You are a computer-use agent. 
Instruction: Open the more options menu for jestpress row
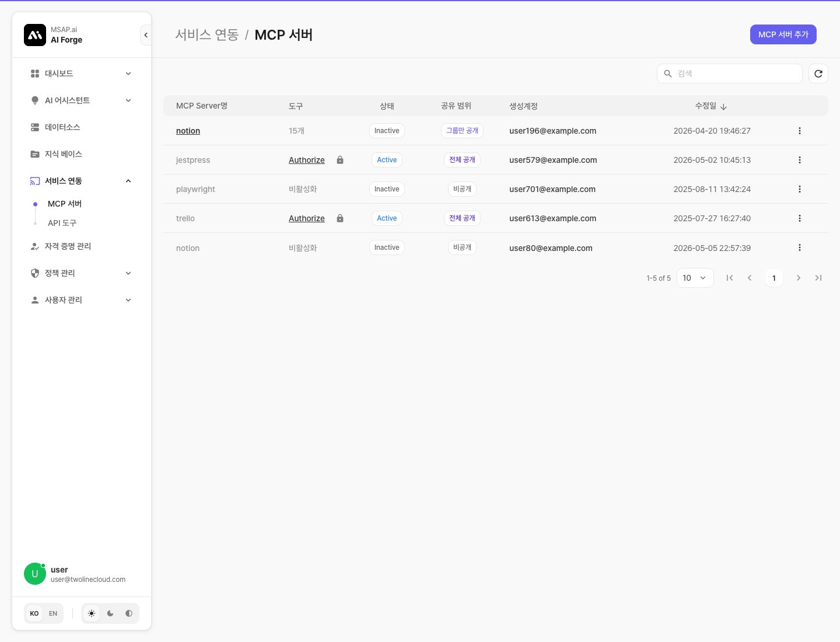coord(800,160)
